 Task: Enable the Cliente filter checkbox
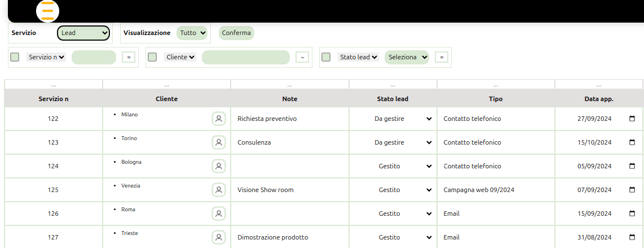(152, 57)
